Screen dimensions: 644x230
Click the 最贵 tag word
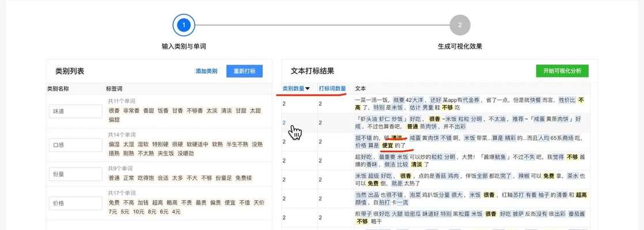point(201,202)
